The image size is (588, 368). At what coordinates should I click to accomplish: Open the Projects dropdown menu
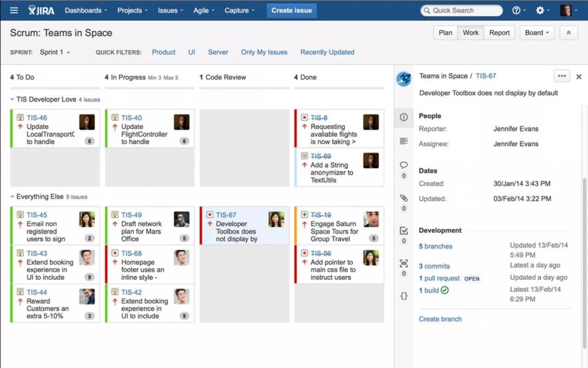tap(132, 10)
